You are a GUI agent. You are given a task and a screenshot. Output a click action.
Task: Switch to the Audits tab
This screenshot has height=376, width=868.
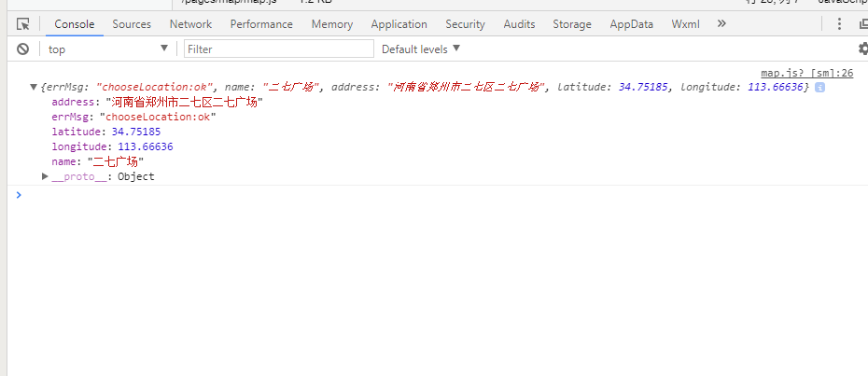(x=519, y=24)
